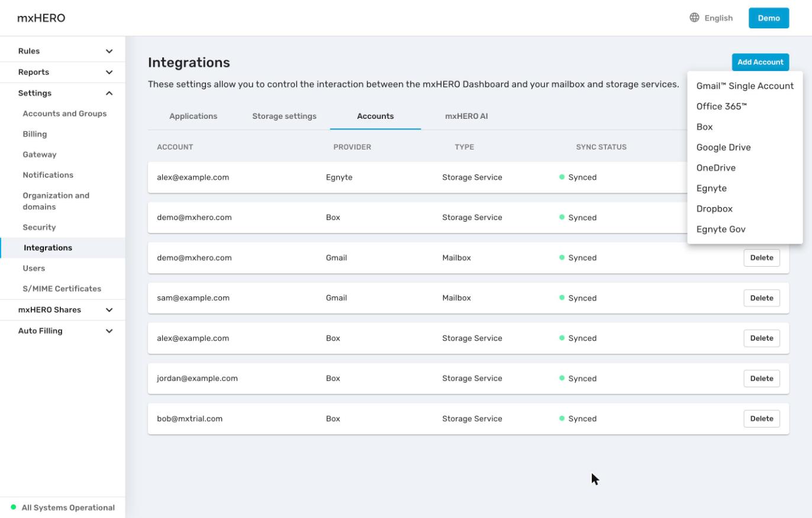812x518 pixels.
Task: Click the sam@example.com account cell
Action: [193, 298]
